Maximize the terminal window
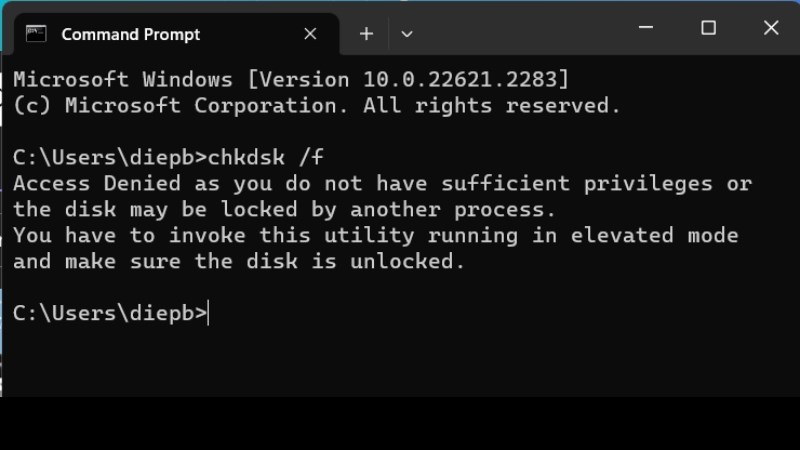800x450 pixels. 708,28
